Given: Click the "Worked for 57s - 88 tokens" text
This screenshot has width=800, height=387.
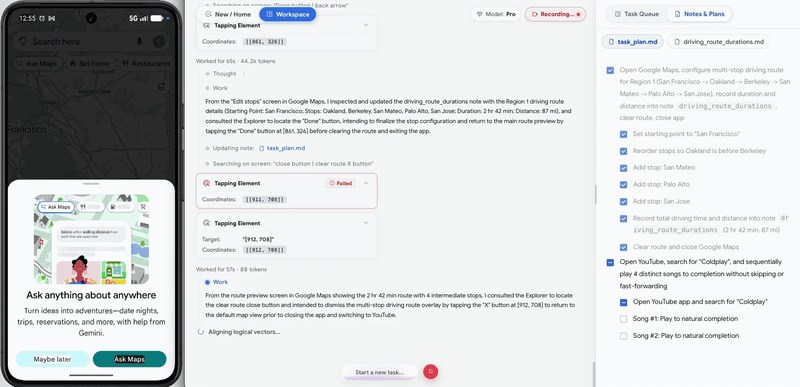Looking at the screenshot, I should [231, 269].
